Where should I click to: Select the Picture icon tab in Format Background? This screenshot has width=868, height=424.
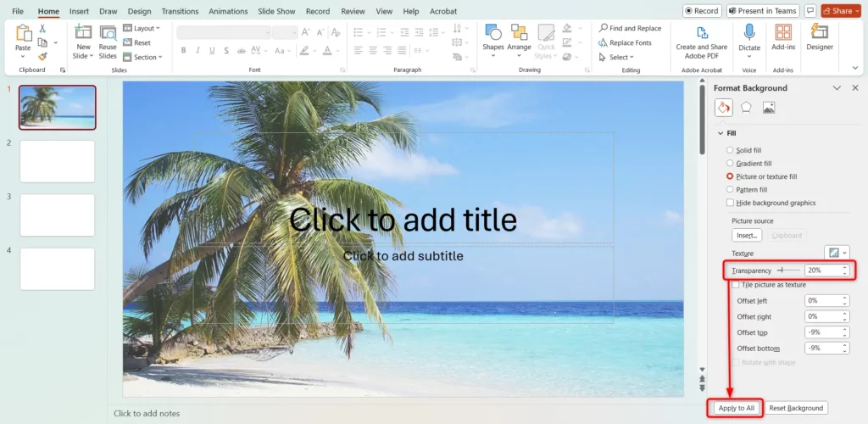769,108
